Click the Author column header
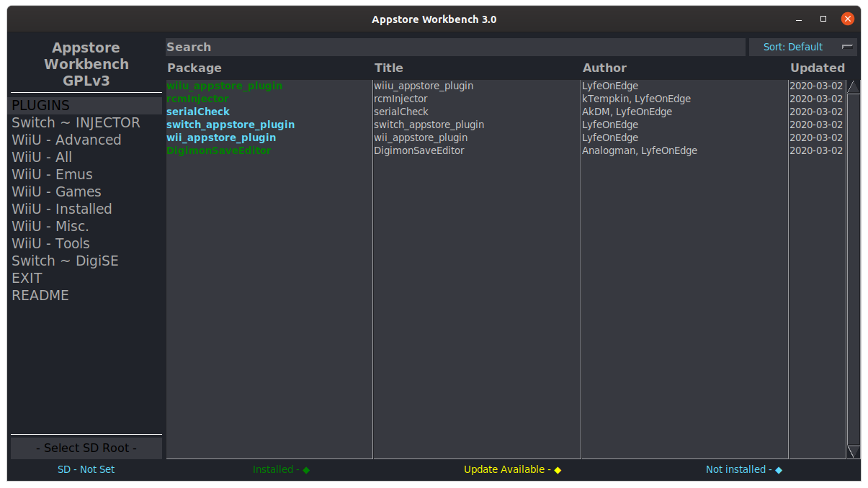 605,68
